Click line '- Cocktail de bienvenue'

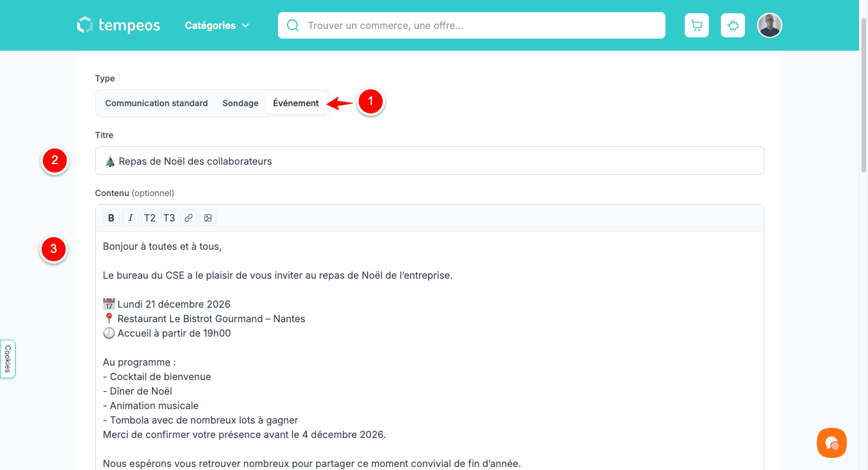click(157, 376)
